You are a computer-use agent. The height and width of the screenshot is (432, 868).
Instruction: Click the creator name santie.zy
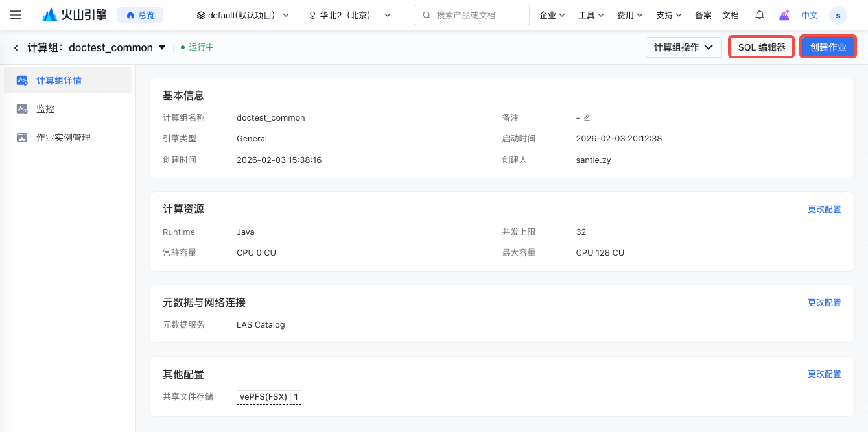pyautogui.click(x=593, y=160)
